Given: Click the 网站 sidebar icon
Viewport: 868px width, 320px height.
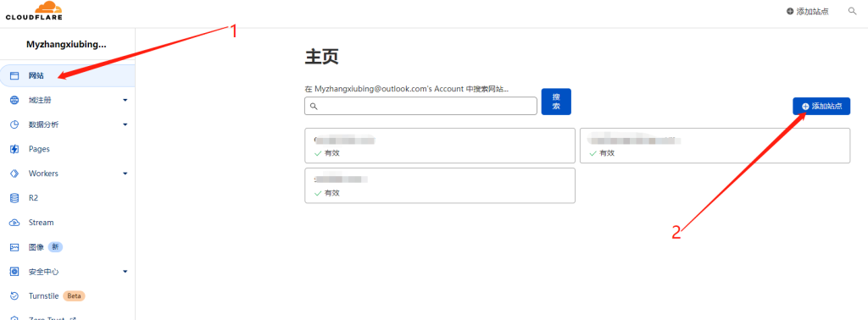Looking at the screenshot, I should click(x=15, y=75).
